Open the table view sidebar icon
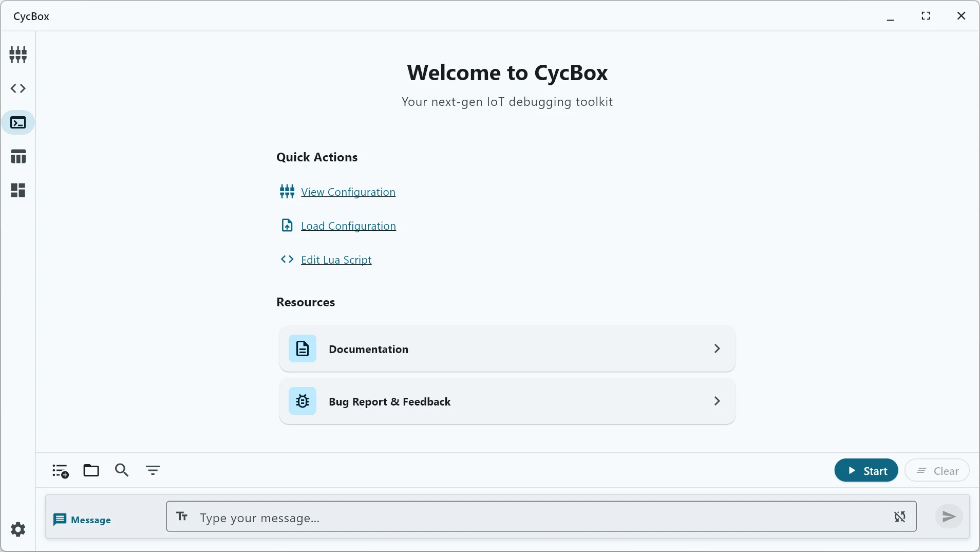980x552 pixels. (18, 156)
